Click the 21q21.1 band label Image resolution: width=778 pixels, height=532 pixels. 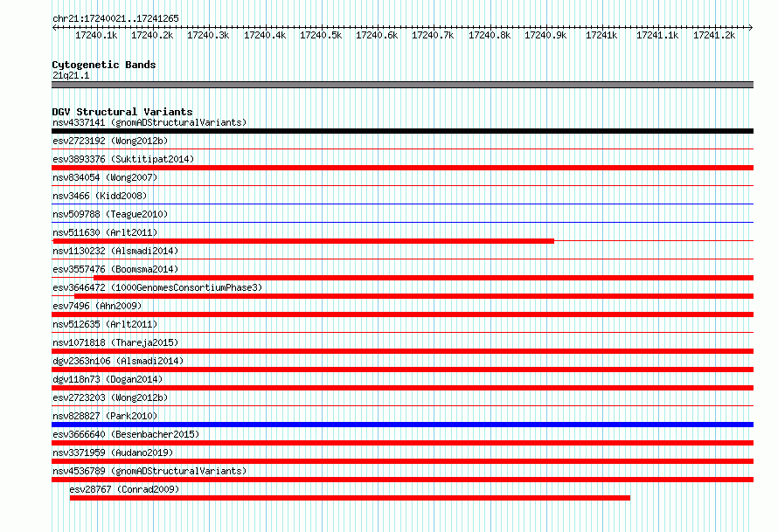pos(71,75)
